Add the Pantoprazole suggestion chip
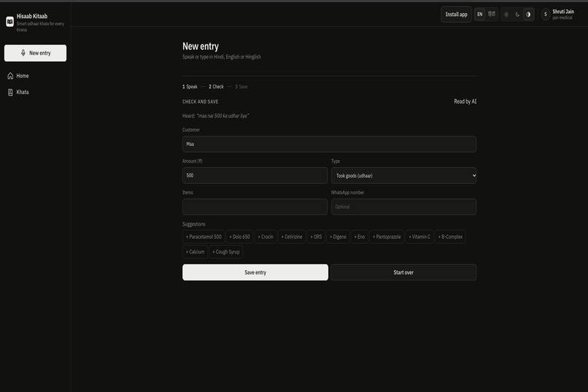 [387, 237]
